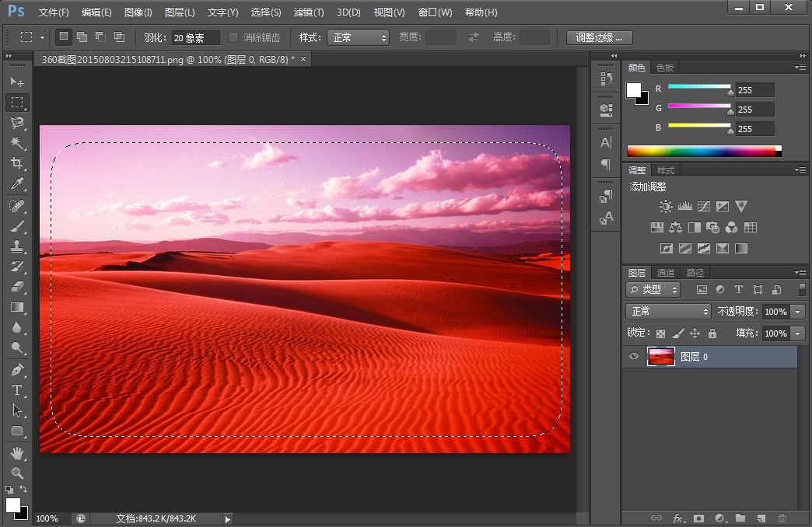Select the Rectangular Marquee tool
Viewport: 812px width, 527px height.
tap(17, 103)
